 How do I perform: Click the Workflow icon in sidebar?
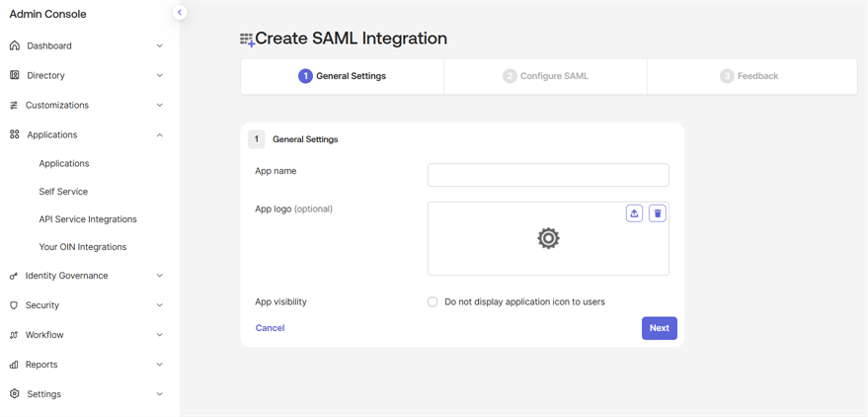pos(15,334)
